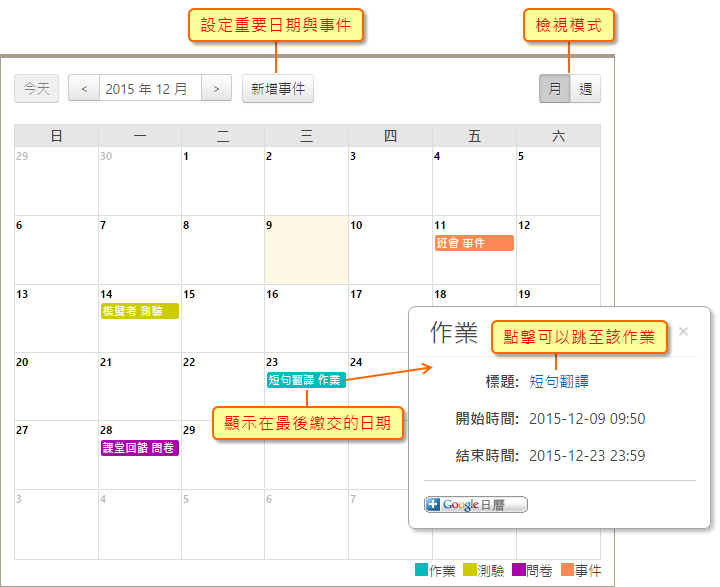Click the 今天 (today) button

click(x=37, y=89)
